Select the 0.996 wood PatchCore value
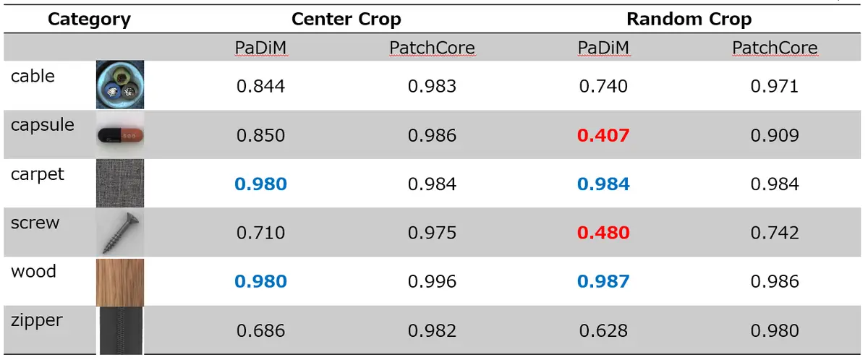Screen dimensions: 868x360 click(432, 281)
